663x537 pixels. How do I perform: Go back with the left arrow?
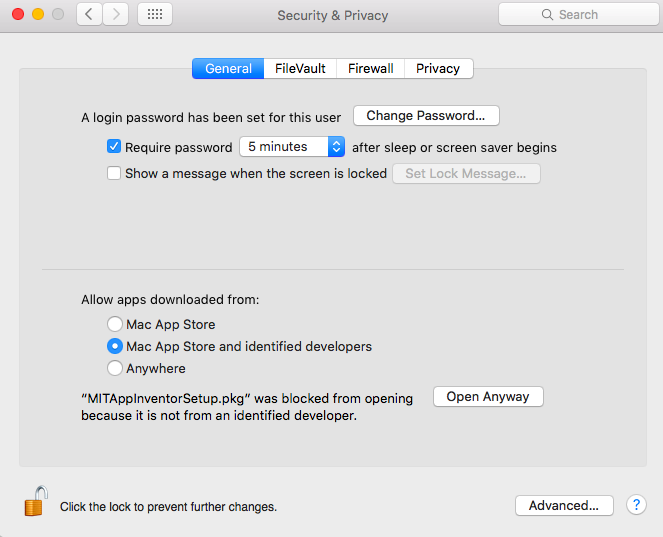coord(89,14)
